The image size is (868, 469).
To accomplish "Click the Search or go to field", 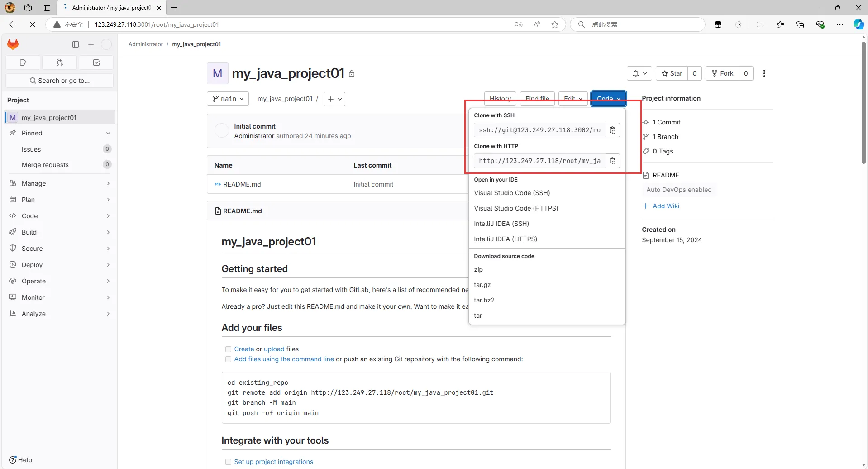I will (60, 81).
